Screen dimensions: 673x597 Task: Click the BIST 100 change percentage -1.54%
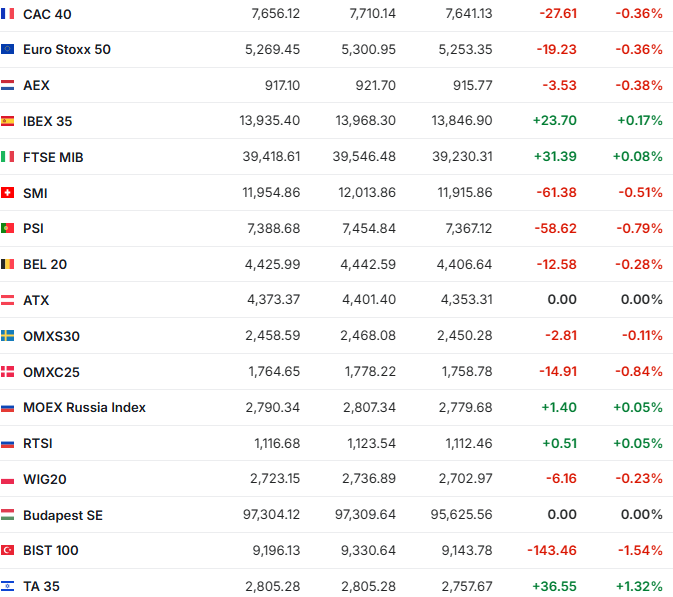(x=640, y=550)
